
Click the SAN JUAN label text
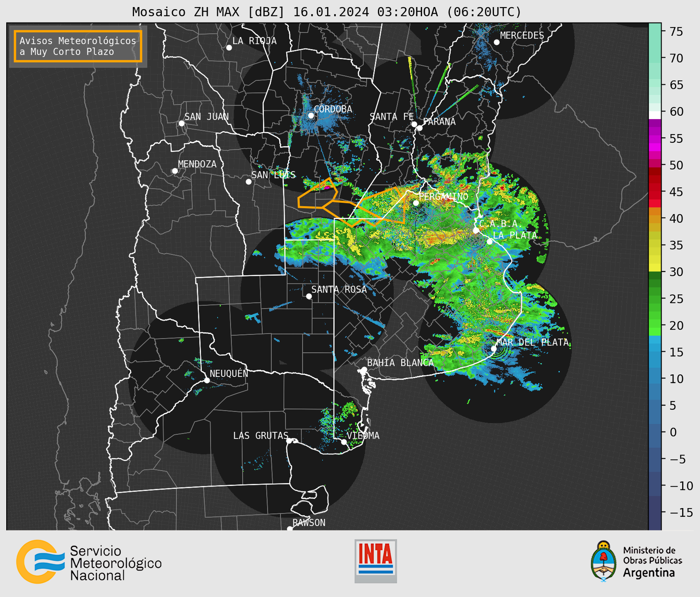(x=206, y=117)
